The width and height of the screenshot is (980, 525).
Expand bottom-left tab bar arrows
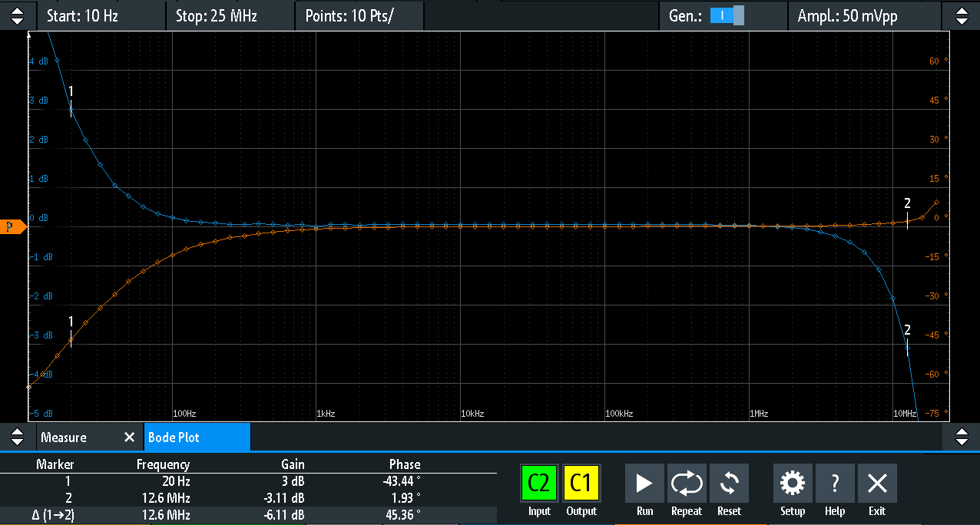[x=17, y=438]
